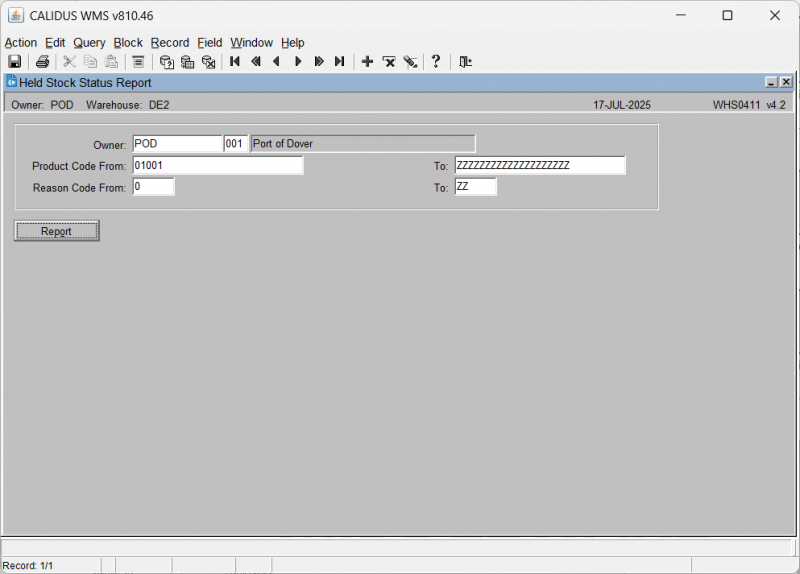
Task: Click the WHS0411 program code text
Action: (736, 105)
